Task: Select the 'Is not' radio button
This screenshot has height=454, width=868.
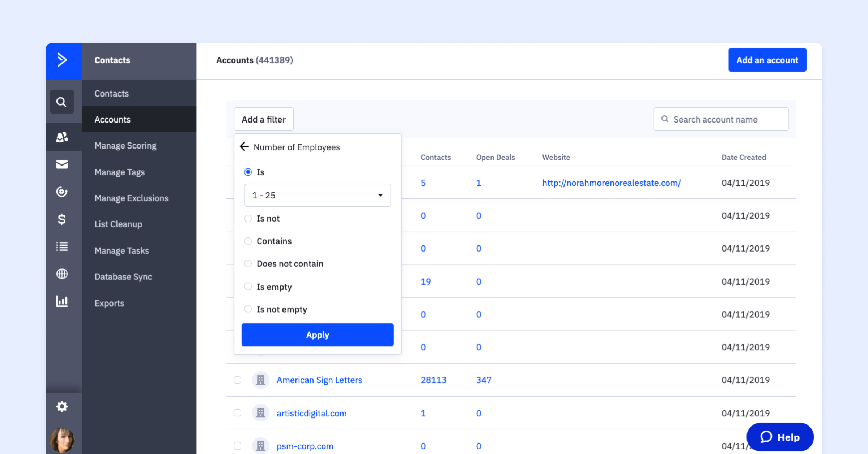Action: tap(247, 218)
